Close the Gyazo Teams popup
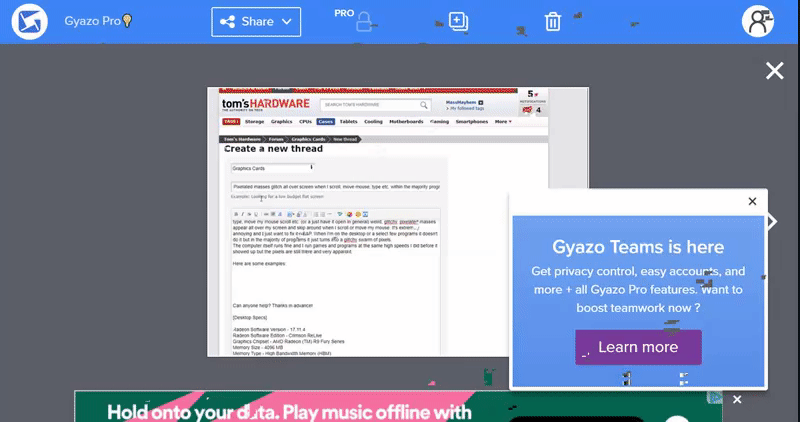 752,201
